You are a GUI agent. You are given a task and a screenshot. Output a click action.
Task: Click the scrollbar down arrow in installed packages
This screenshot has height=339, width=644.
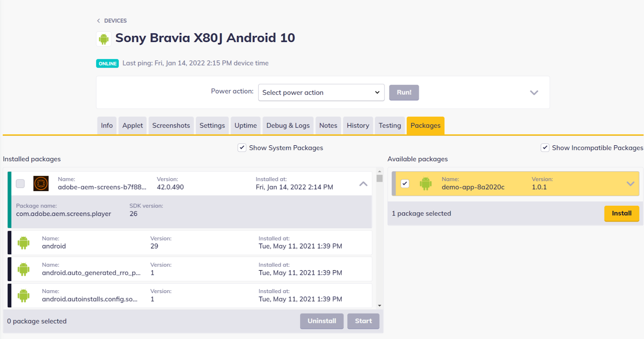pyautogui.click(x=379, y=306)
